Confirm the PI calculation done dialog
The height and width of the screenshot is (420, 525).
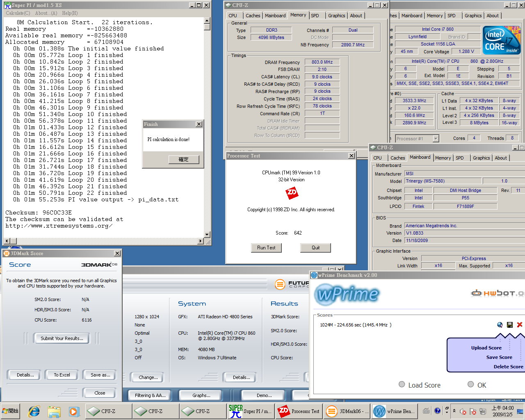(x=184, y=160)
